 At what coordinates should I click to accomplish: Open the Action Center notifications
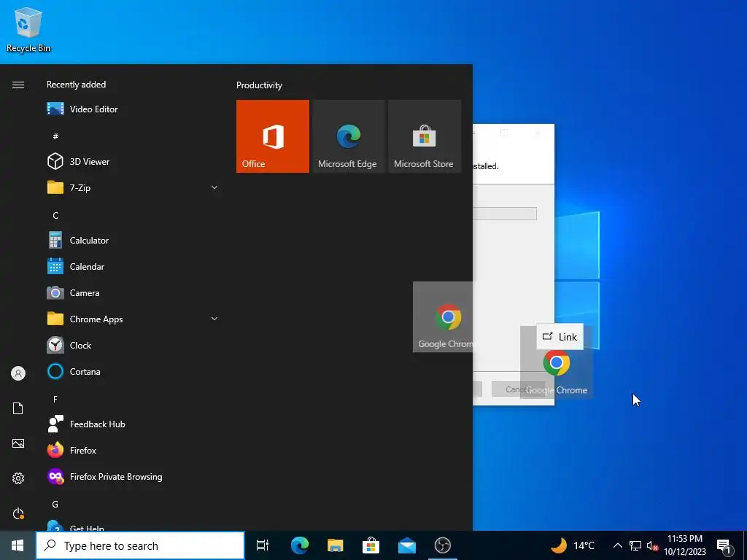tap(724, 545)
